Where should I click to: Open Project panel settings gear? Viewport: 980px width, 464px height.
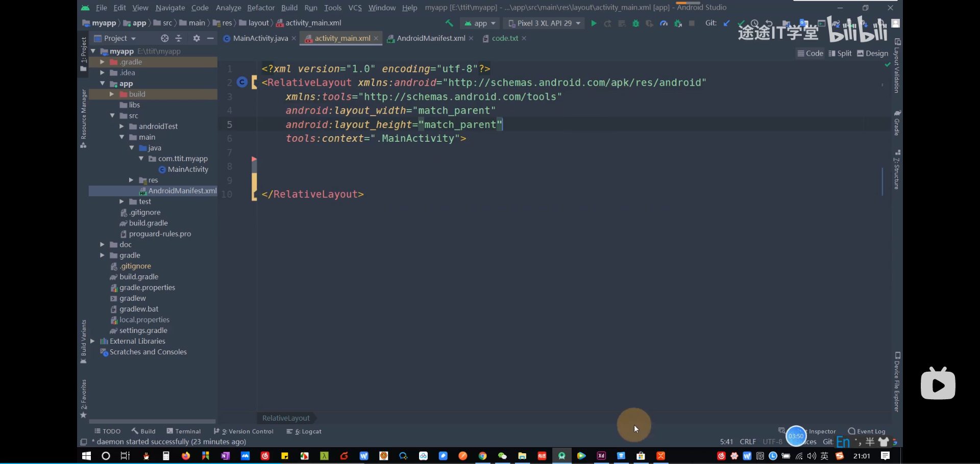coord(197,38)
